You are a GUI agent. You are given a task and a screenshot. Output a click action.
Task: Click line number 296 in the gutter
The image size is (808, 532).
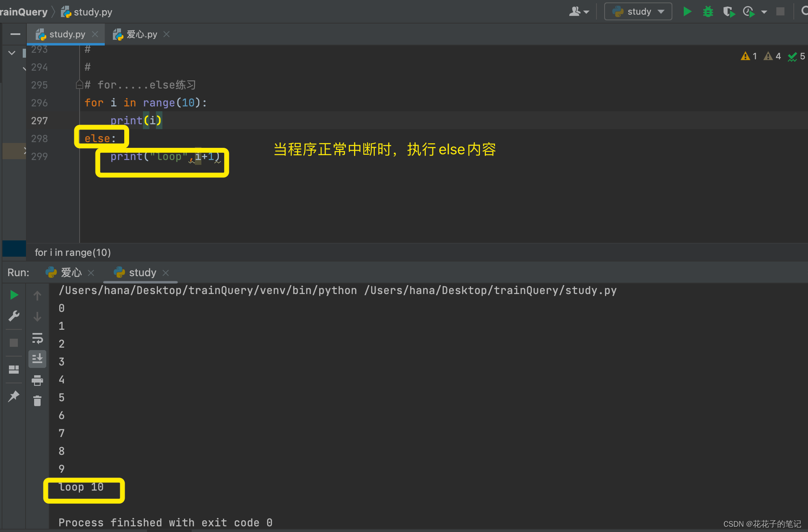pyautogui.click(x=39, y=103)
